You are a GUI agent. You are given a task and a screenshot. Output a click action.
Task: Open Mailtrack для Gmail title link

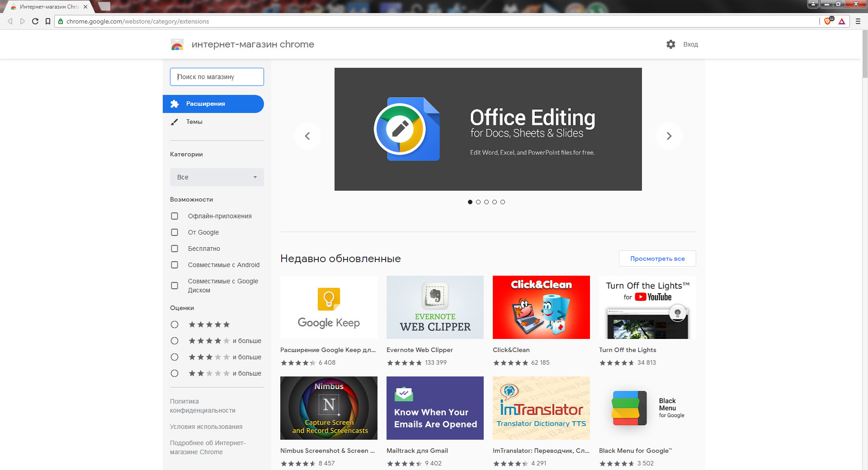pyautogui.click(x=417, y=451)
